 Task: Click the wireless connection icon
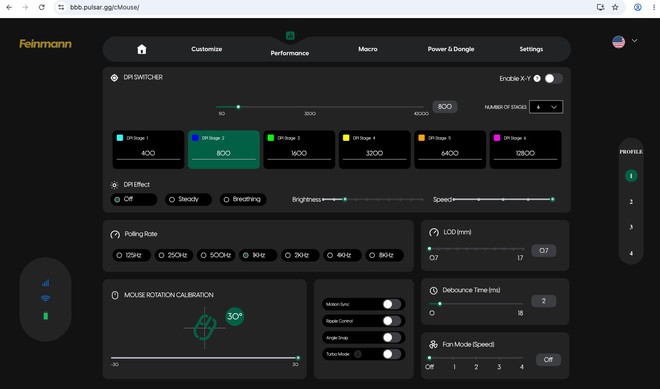point(45,298)
